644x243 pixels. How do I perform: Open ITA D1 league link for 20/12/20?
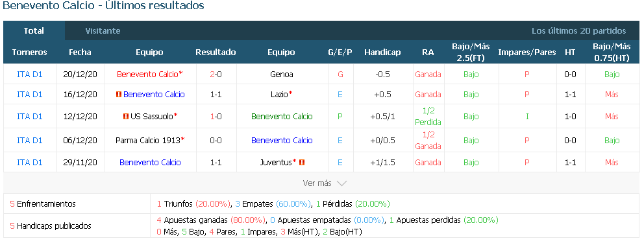pyautogui.click(x=30, y=74)
